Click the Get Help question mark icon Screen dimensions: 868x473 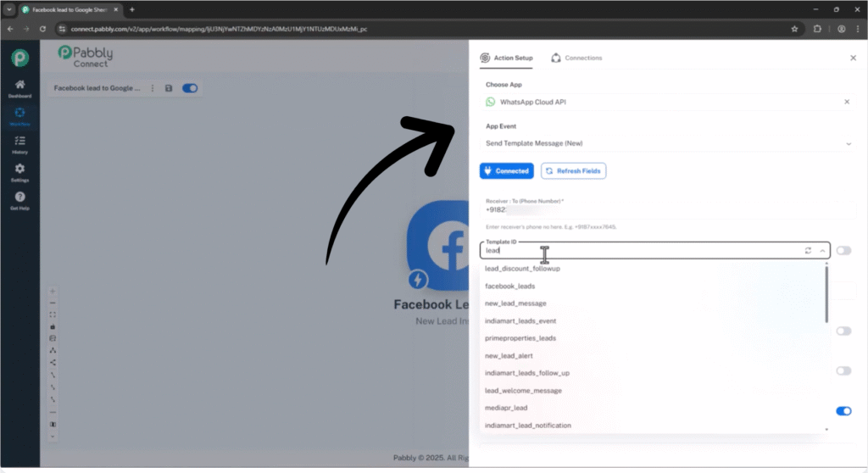(19, 200)
